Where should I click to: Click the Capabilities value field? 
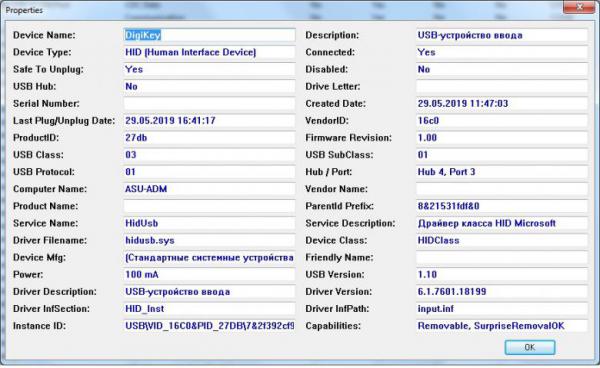502,326
